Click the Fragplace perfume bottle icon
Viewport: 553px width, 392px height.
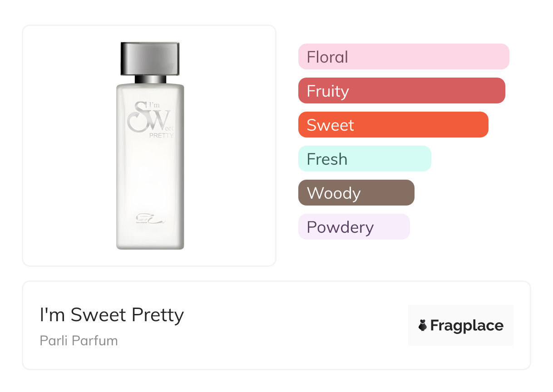[423, 325]
